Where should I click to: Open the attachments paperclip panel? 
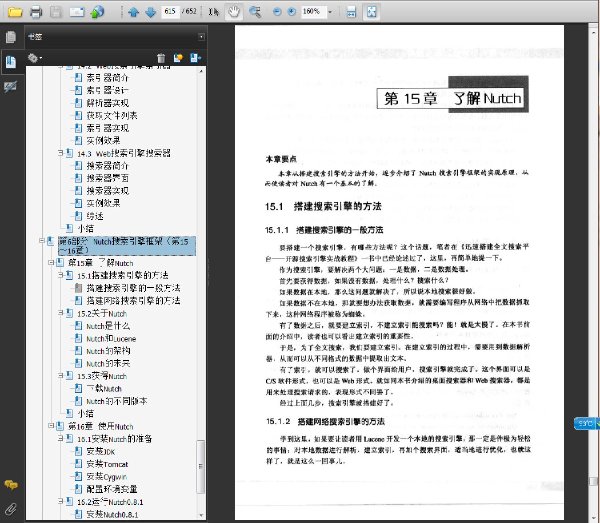point(11,509)
